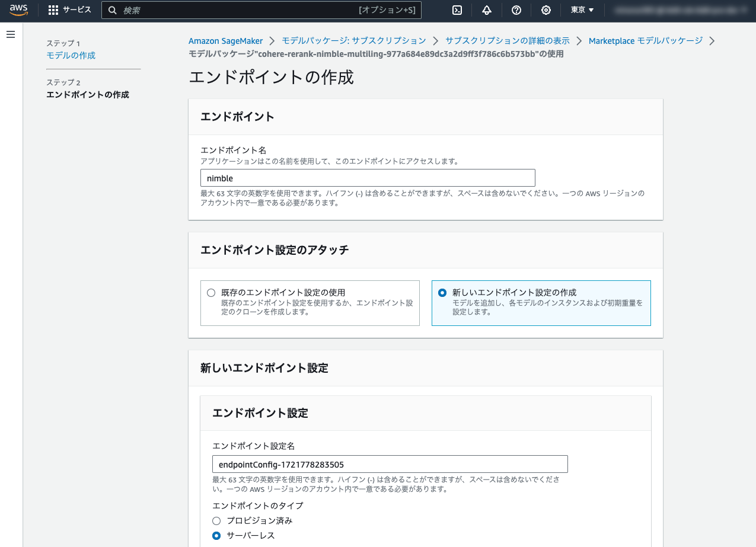Click the エンドポイント設定名 input field
The width and height of the screenshot is (756, 547).
click(390, 464)
